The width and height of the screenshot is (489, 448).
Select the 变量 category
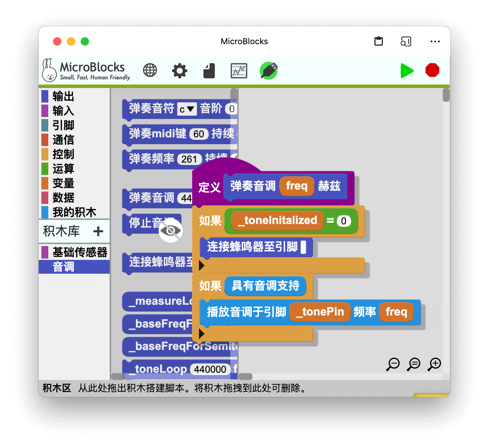point(74,183)
